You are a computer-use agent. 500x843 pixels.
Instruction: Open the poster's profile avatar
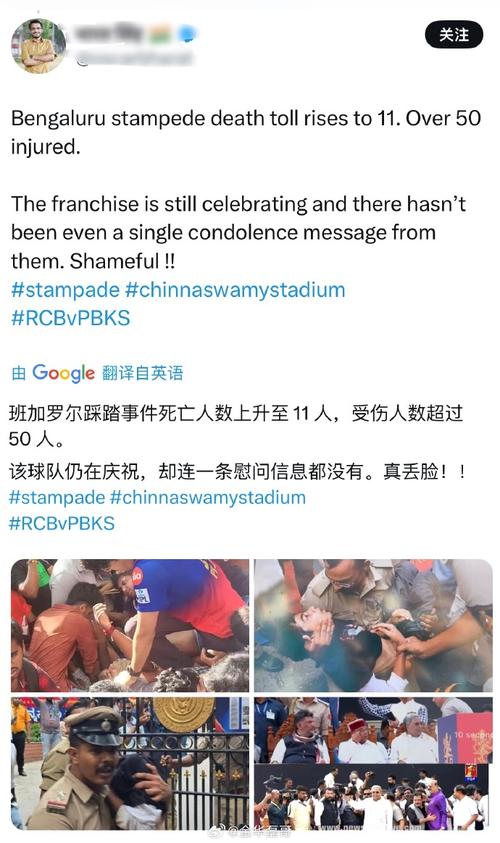tap(38, 46)
